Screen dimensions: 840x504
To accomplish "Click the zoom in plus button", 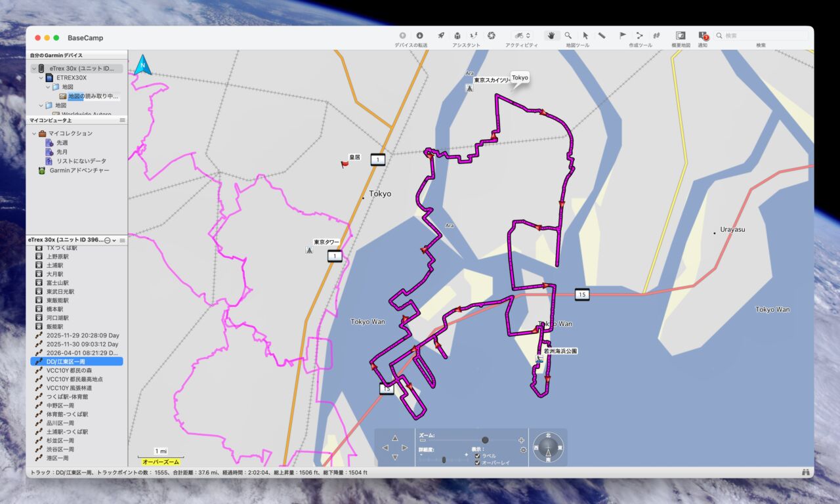I will [x=521, y=440].
